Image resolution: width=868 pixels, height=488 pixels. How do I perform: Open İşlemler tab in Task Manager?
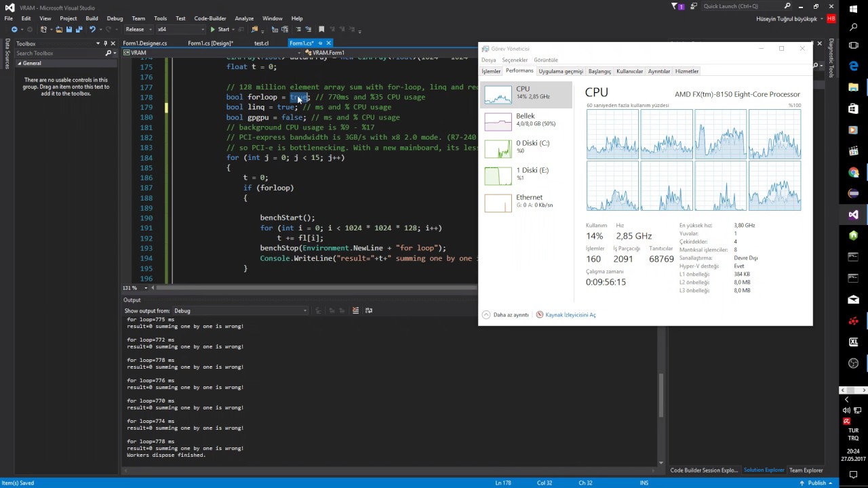point(491,71)
